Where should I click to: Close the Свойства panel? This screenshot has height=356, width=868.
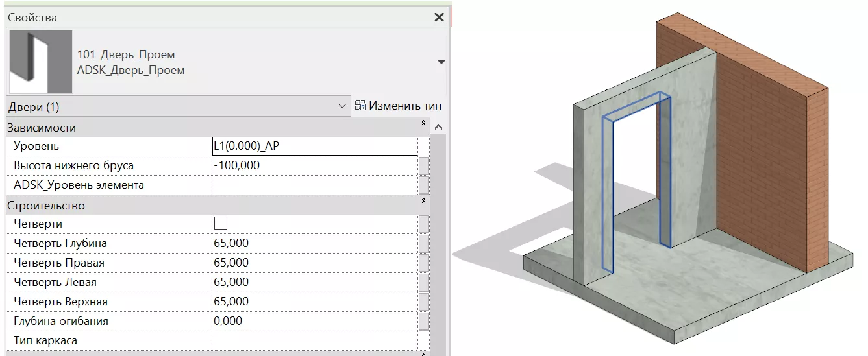pyautogui.click(x=439, y=18)
